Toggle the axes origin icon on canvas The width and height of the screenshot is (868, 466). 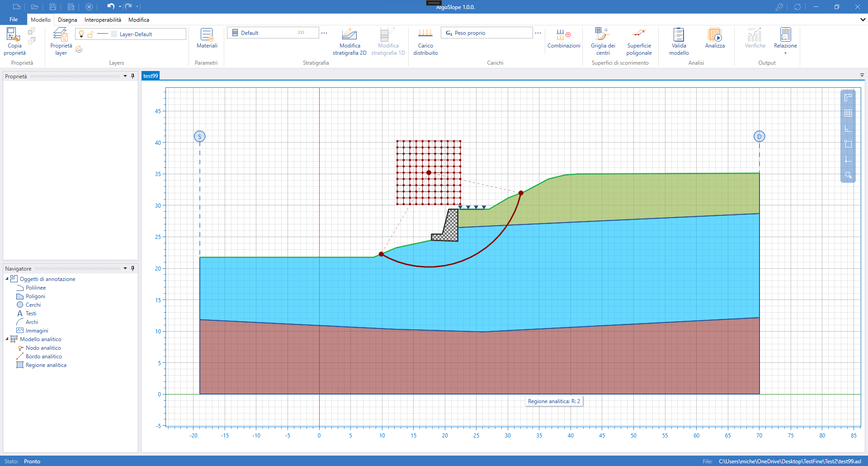[848, 159]
